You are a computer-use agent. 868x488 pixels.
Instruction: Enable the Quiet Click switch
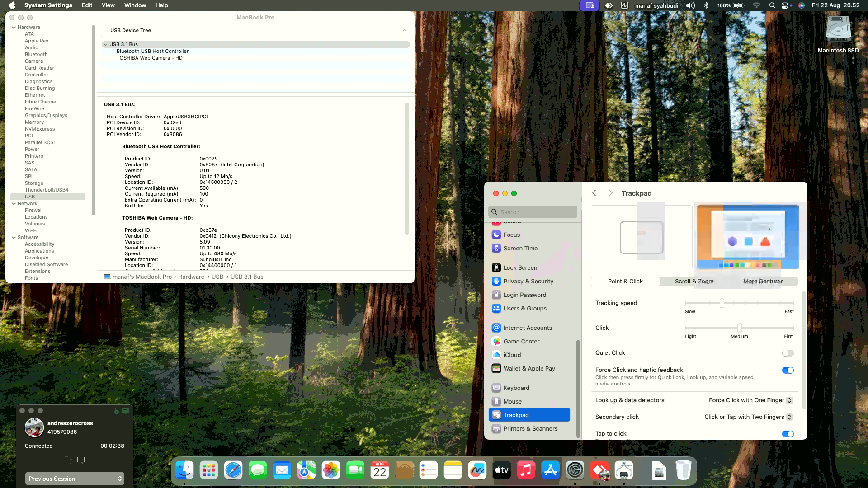(788, 353)
